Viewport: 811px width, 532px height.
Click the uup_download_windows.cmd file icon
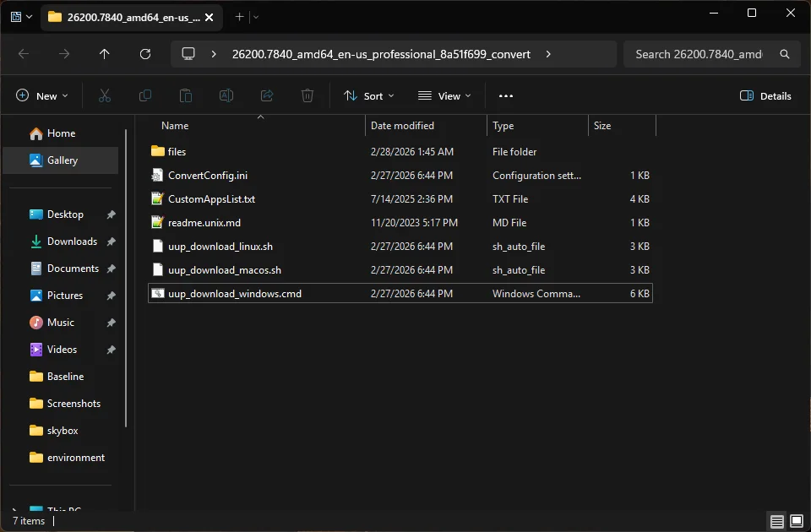pyautogui.click(x=158, y=293)
